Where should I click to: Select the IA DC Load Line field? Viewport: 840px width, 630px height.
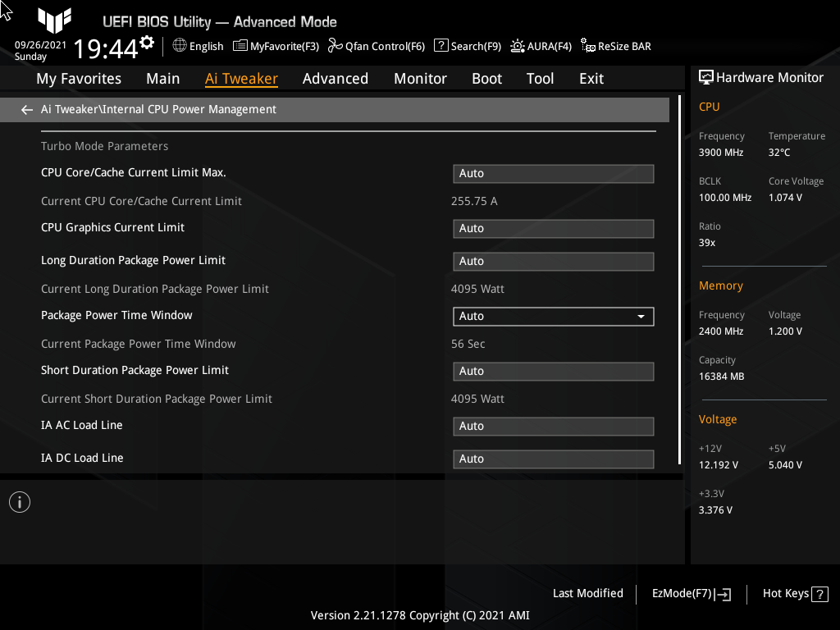click(x=553, y=459)
